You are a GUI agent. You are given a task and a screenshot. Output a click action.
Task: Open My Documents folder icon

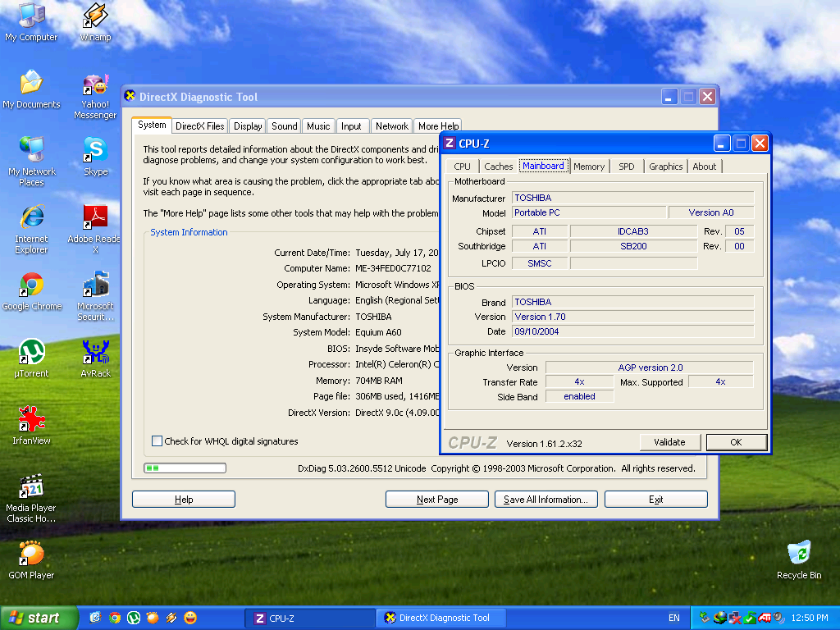[x=31, y=89]
